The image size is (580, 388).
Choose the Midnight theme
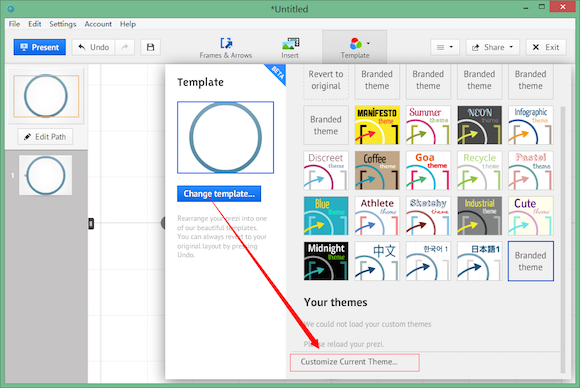[326, 261]
